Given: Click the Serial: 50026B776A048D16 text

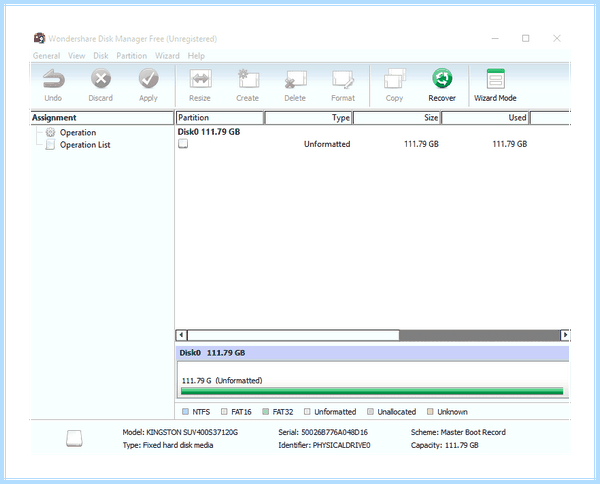Looking at the screenshot, I should [x=323, y=432].
